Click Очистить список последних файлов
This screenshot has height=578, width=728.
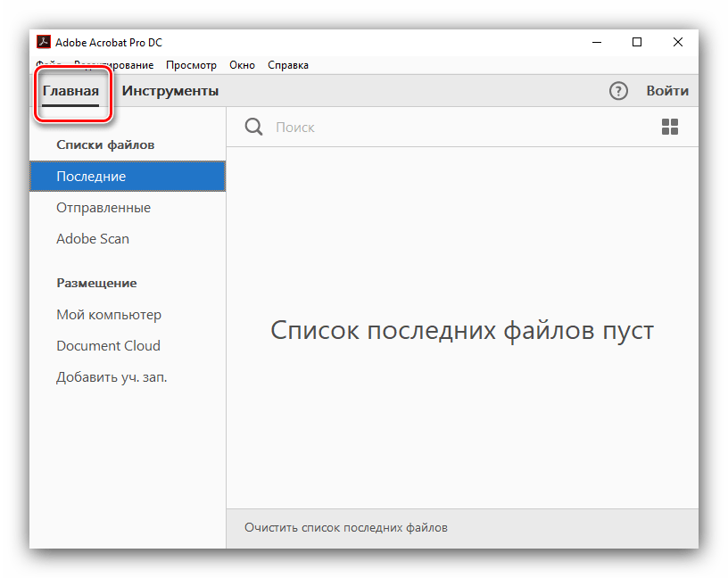(x=346, y=527)
